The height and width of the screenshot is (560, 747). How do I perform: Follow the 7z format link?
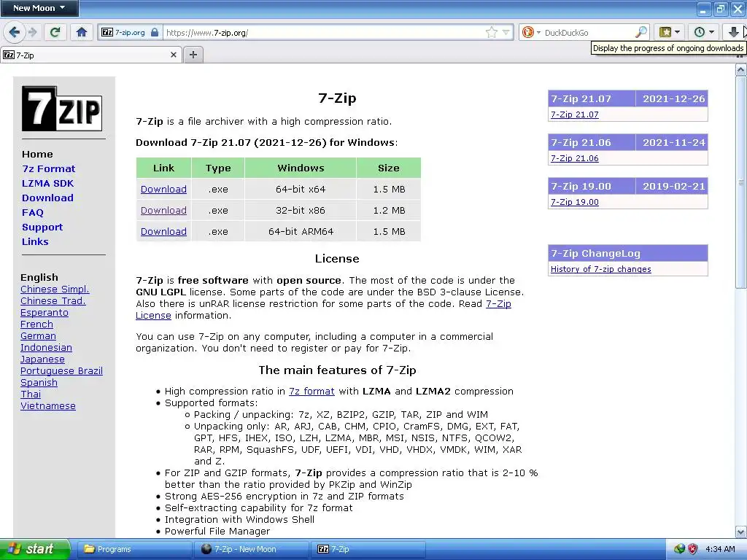click(x=311, y=391)
